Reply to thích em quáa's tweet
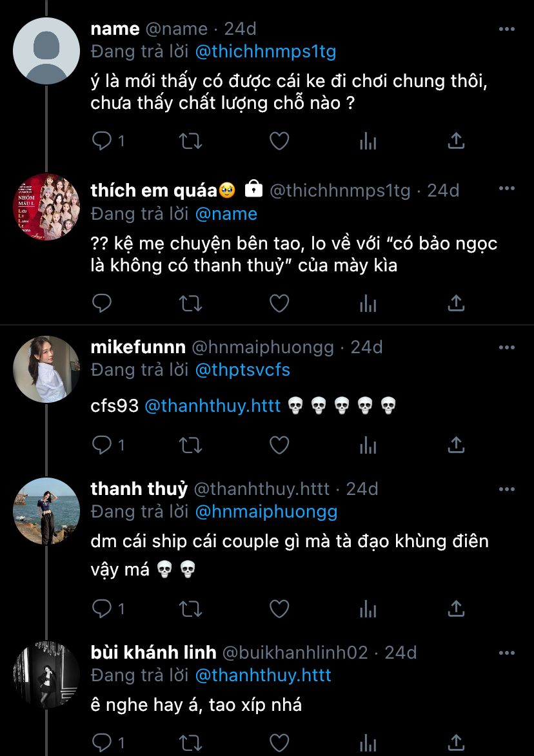 (103, 303)
